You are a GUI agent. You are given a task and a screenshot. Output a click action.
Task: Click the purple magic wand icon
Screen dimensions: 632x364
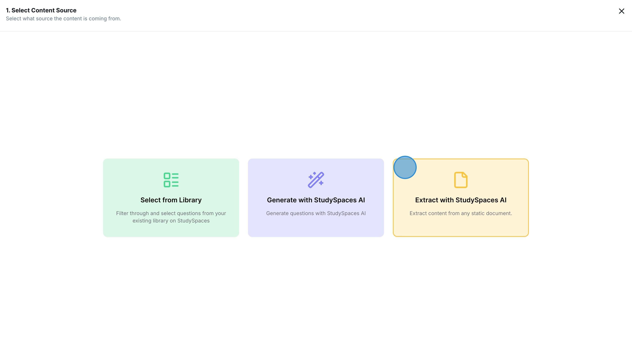[x=316, y=180]
